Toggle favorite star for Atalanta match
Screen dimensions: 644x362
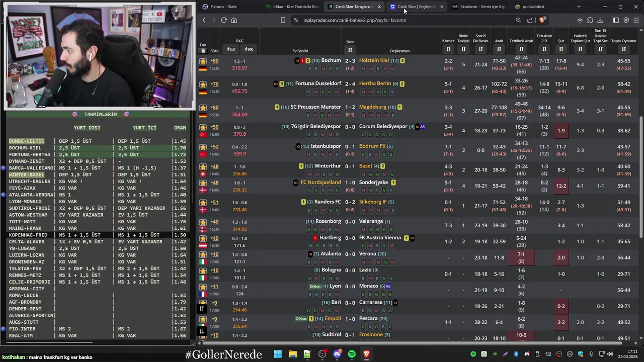pyautogui.click(x=203, y=254)
